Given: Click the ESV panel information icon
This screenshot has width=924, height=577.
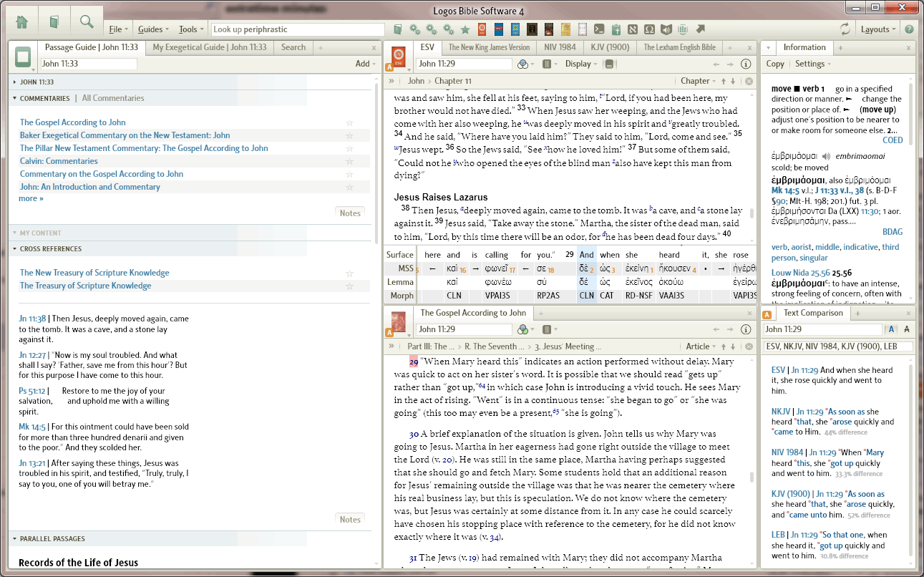Looking at the screenshot, I should coord(746,64).
